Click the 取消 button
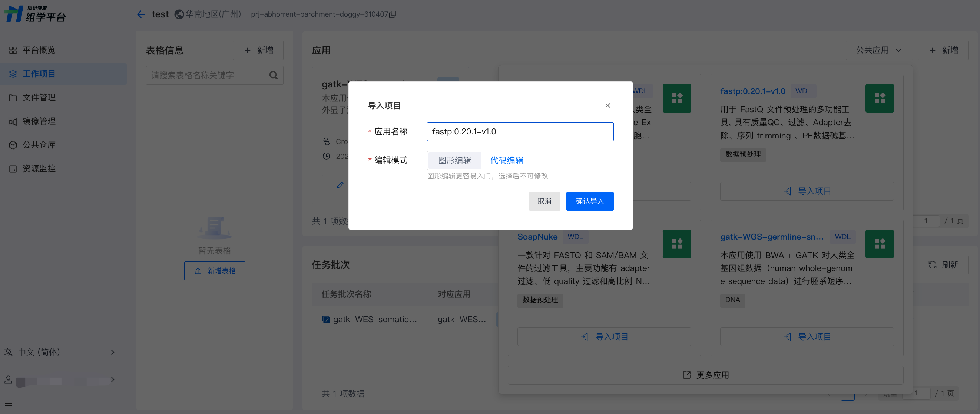 pyautogui.click(x=544, y=201)
